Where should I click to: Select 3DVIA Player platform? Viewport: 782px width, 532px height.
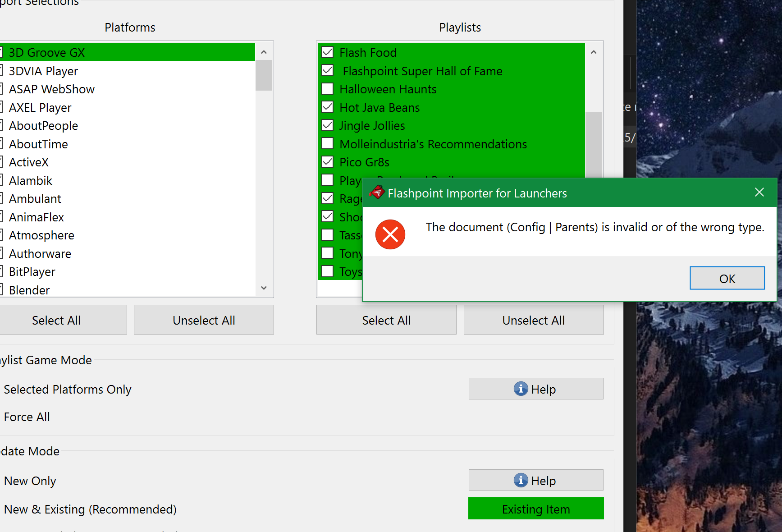128,71
